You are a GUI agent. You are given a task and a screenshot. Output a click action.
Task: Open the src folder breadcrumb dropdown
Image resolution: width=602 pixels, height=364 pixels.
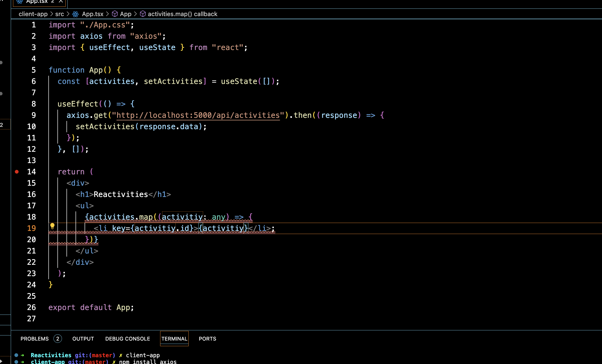click(x=59, y=14)
